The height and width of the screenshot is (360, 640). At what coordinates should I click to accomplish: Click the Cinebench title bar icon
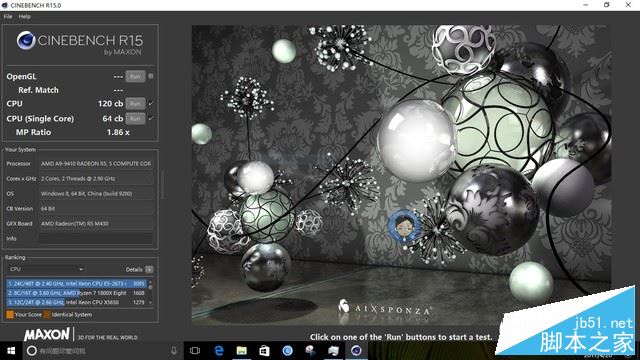pos(5,5)
